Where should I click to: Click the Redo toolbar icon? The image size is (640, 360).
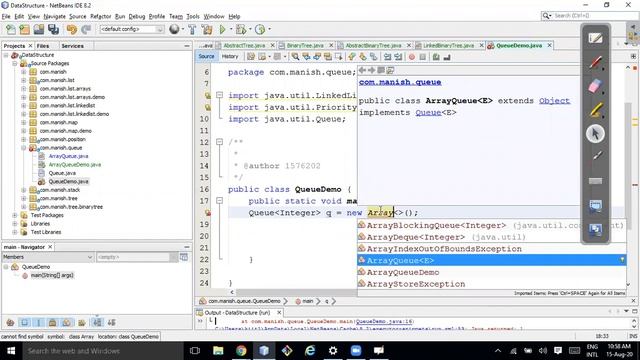click(x=86, y=29)
